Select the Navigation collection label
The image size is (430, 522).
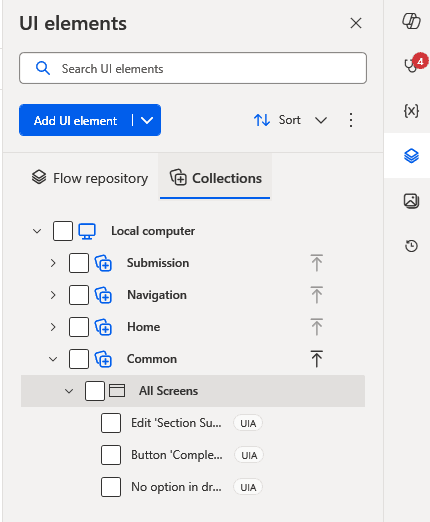coord(157,295)
